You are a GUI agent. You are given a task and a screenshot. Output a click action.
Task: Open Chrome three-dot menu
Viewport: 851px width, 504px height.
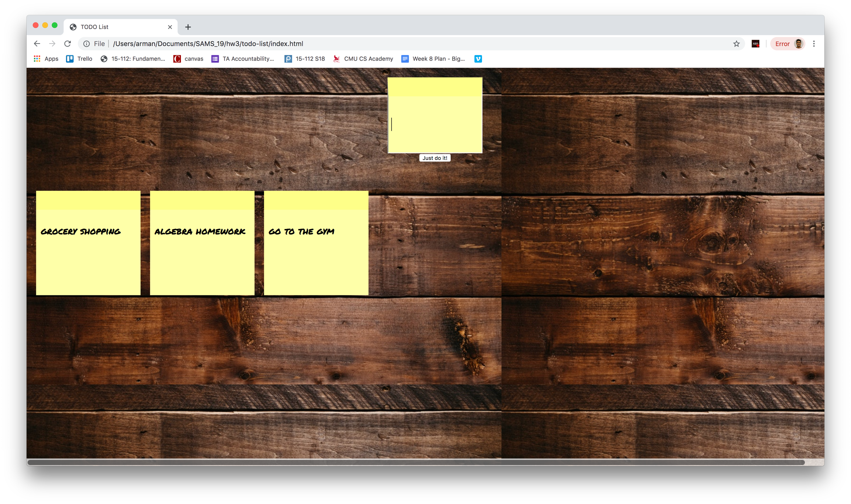point(814,44)
